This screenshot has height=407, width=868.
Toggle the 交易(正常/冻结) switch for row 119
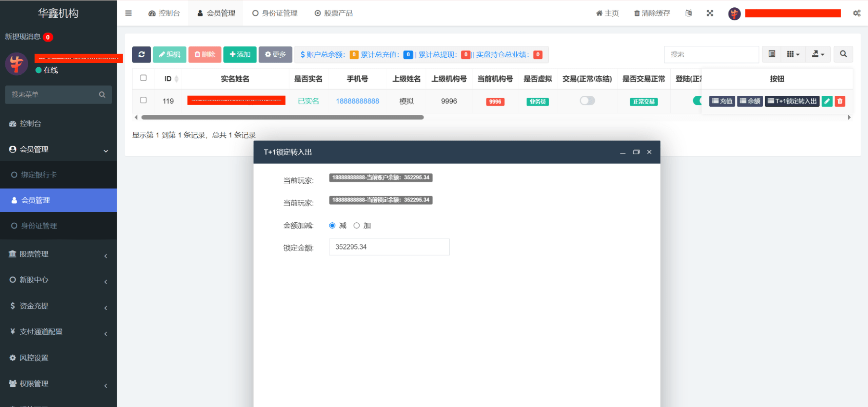click(x=587, y=101)
